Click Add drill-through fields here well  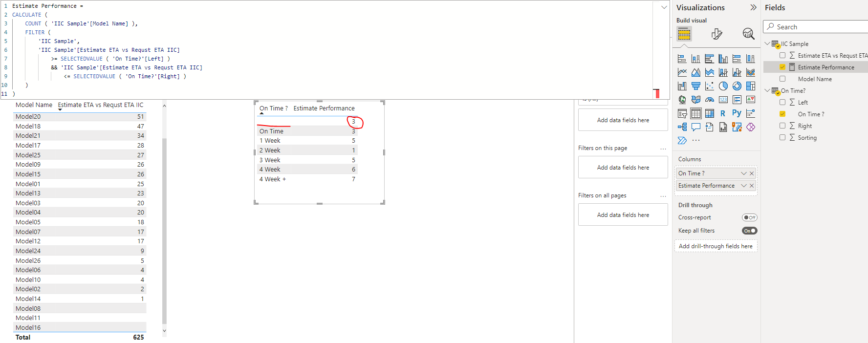[x=716, y=246]
